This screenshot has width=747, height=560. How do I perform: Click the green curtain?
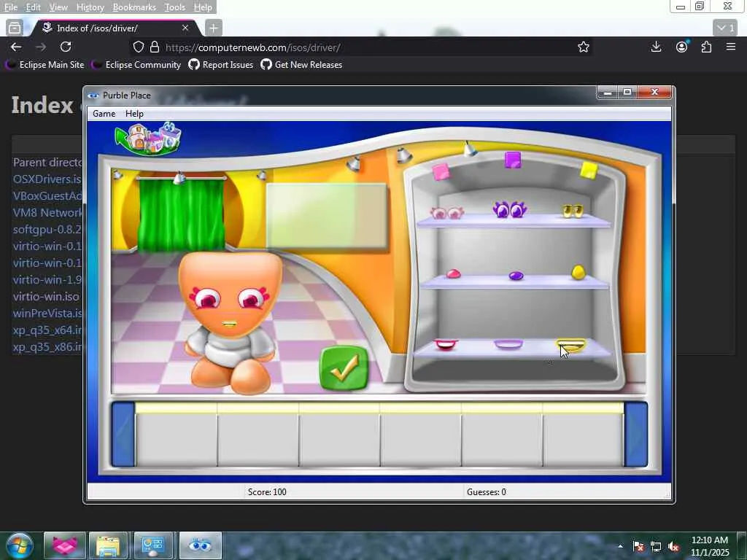181,214
